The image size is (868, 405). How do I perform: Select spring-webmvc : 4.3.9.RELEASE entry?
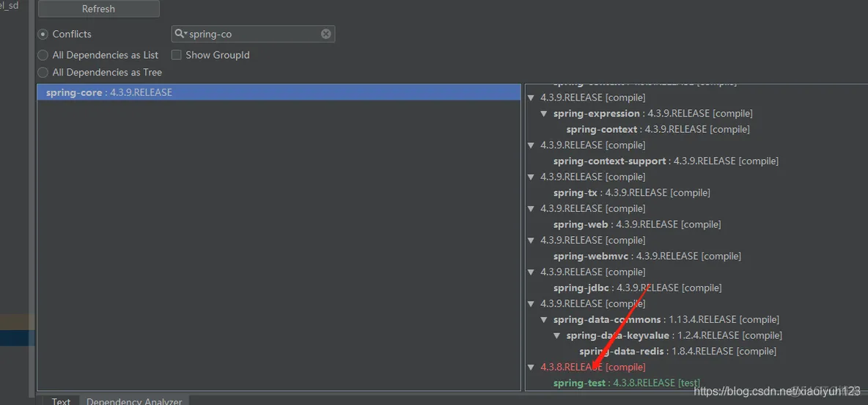point(647,256)
